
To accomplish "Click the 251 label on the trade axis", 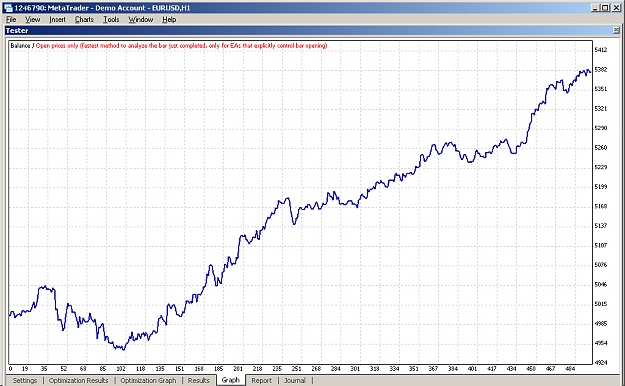I will (297, 369).
